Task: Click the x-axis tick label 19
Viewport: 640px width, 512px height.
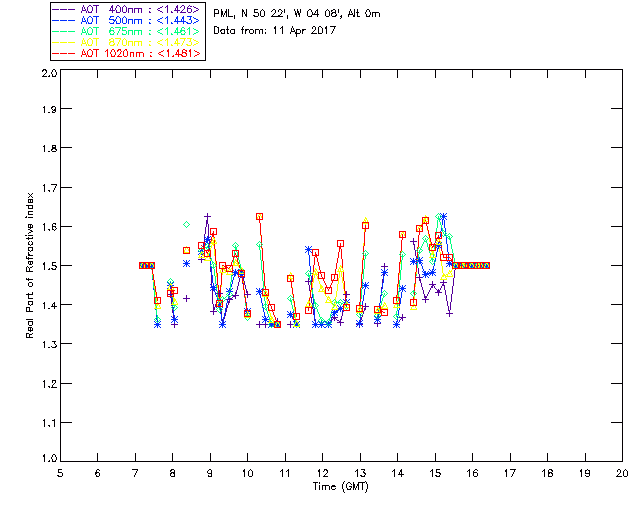Action: point(585,473)
